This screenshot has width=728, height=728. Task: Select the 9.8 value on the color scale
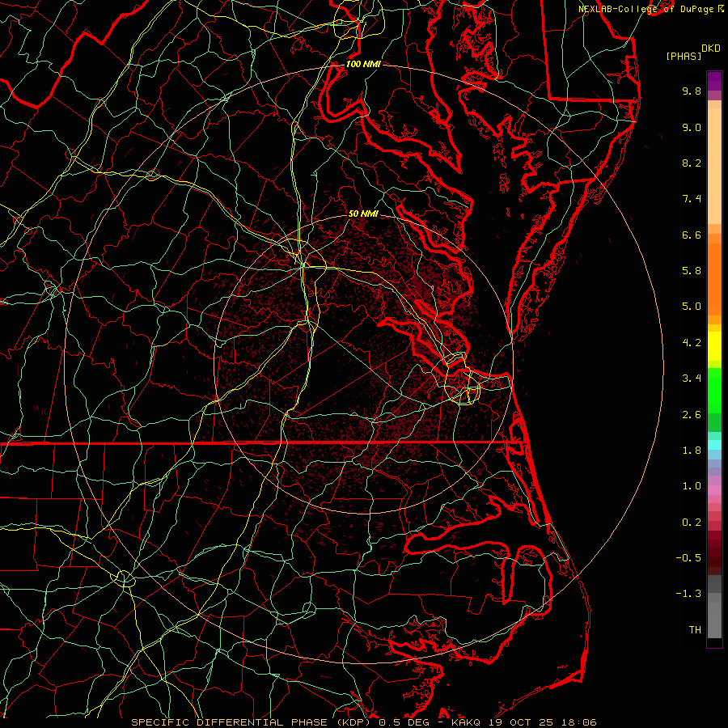[x=692, y=91]
